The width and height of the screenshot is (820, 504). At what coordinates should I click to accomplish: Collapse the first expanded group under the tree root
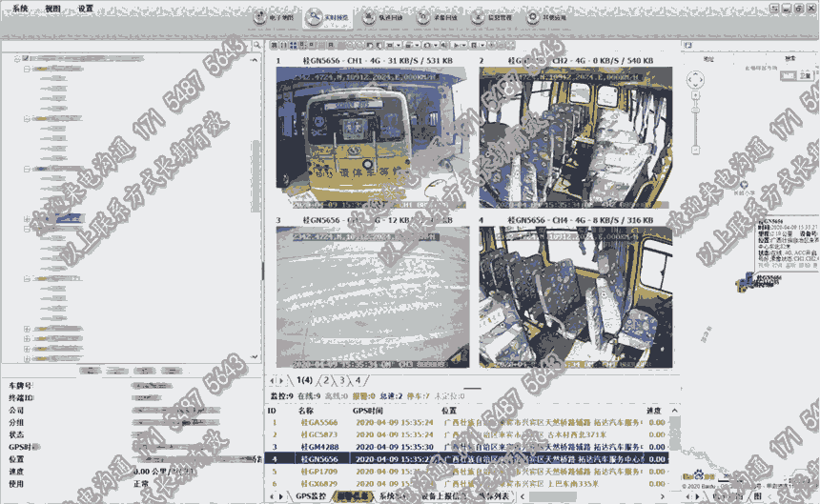tap(27, 69)
